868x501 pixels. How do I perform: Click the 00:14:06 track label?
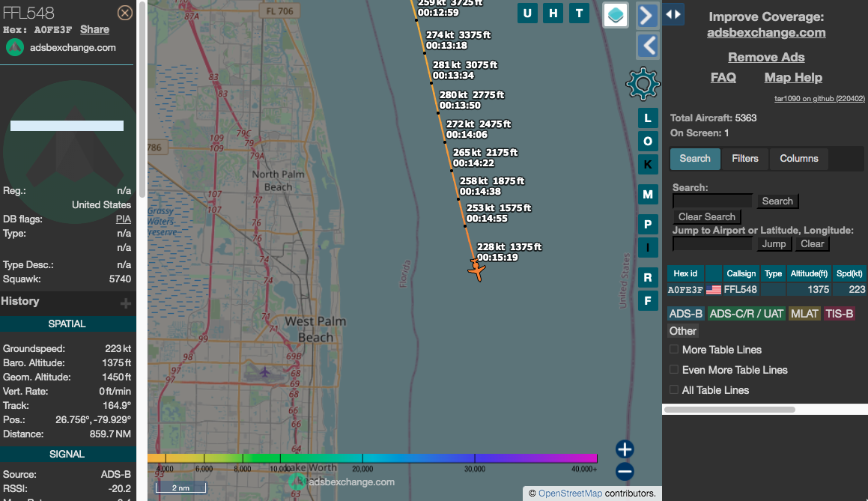coord(467,135)
